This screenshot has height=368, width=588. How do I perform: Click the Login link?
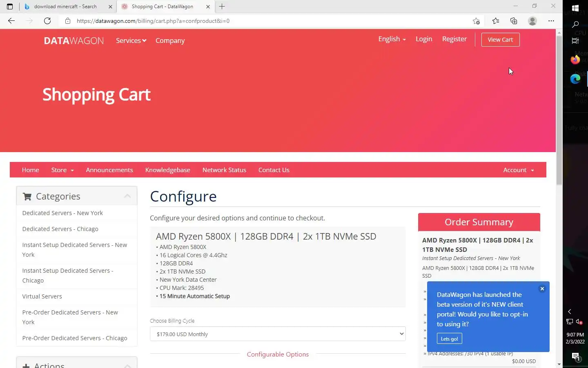pos(424,39)
